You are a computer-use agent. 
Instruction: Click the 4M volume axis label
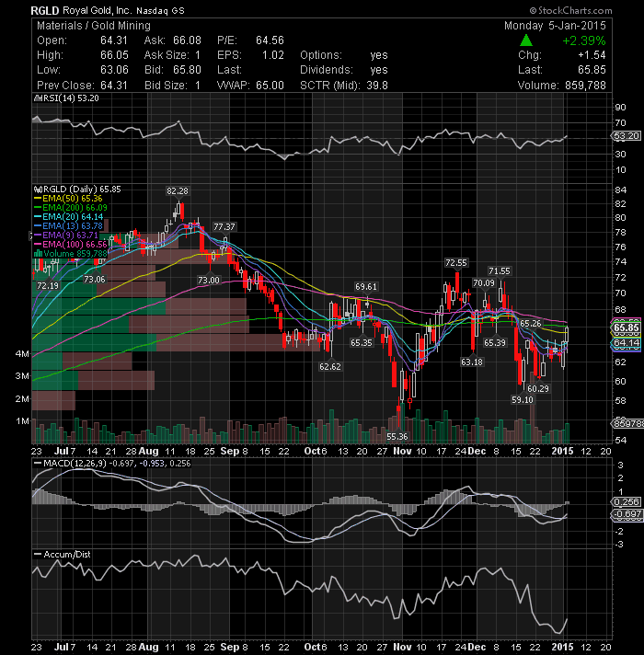point(22,354)
